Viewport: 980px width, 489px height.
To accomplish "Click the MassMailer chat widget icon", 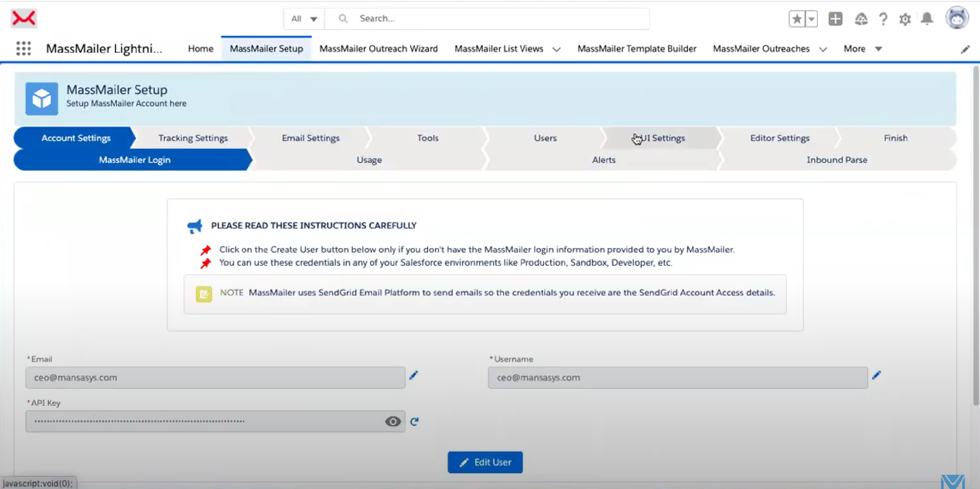I will pos(953,481).
